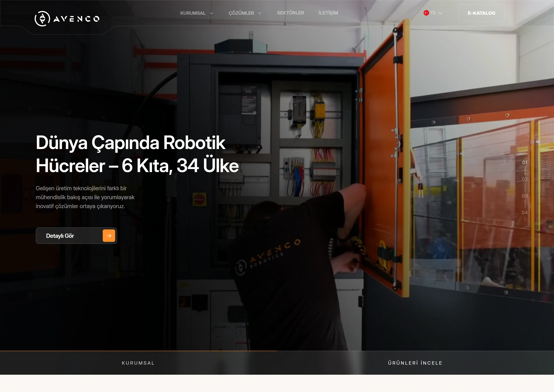The height and width of the screenshot is (392, 554).
Task: Click the orange slide progress line
Action: (x=138, y=351)
